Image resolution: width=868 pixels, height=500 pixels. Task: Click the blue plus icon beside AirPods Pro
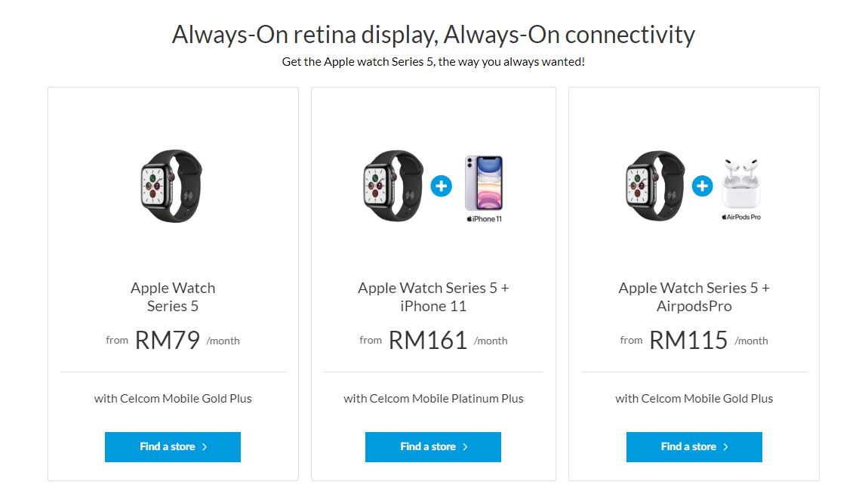click(702, 186)
